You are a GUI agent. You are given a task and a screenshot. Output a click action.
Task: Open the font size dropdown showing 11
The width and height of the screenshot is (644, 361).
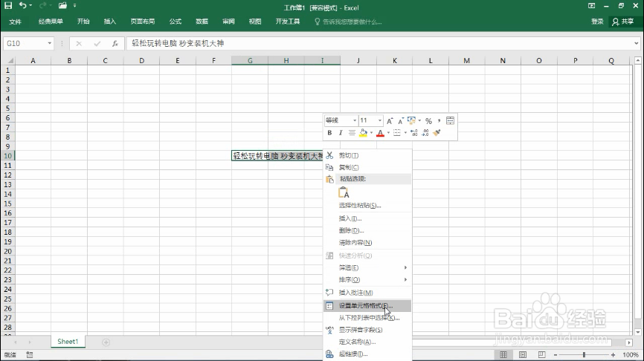pos(379,120)
